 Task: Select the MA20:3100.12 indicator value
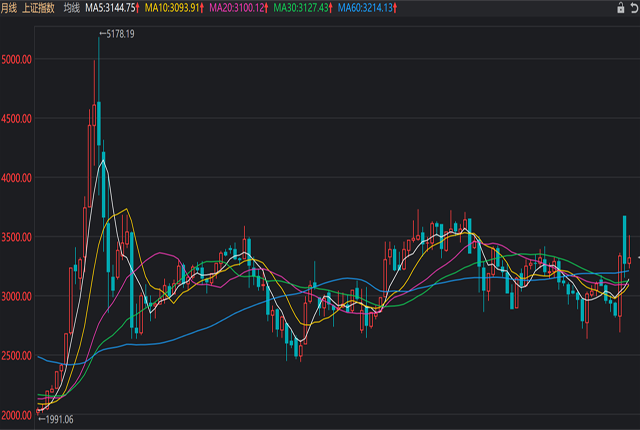[239, 8]
